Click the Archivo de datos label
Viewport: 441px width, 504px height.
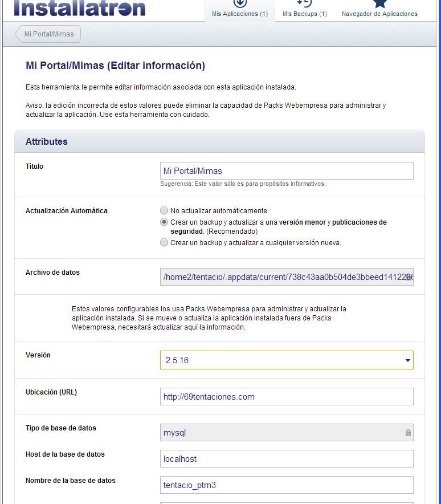coord(52,273)
